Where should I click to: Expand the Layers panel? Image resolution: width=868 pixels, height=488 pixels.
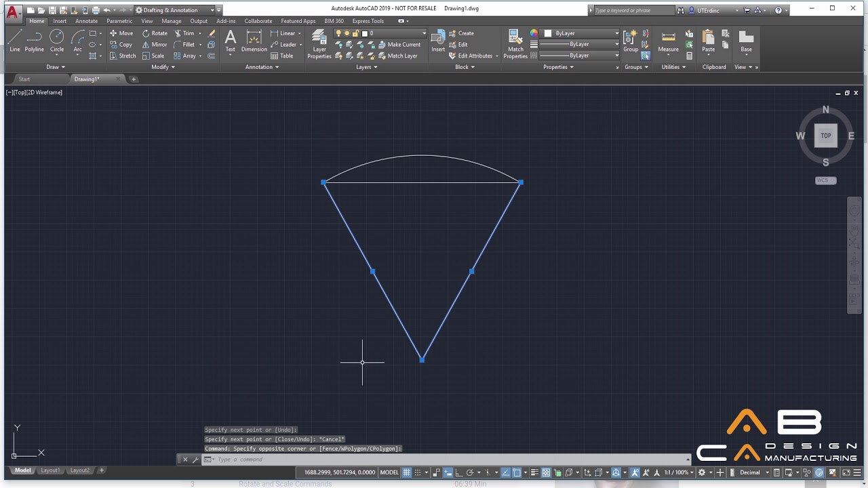367,67
